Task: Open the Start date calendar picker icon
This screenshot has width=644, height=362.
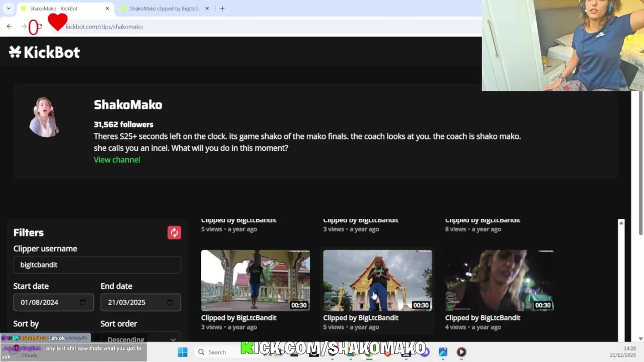Action: coord(83,302)
